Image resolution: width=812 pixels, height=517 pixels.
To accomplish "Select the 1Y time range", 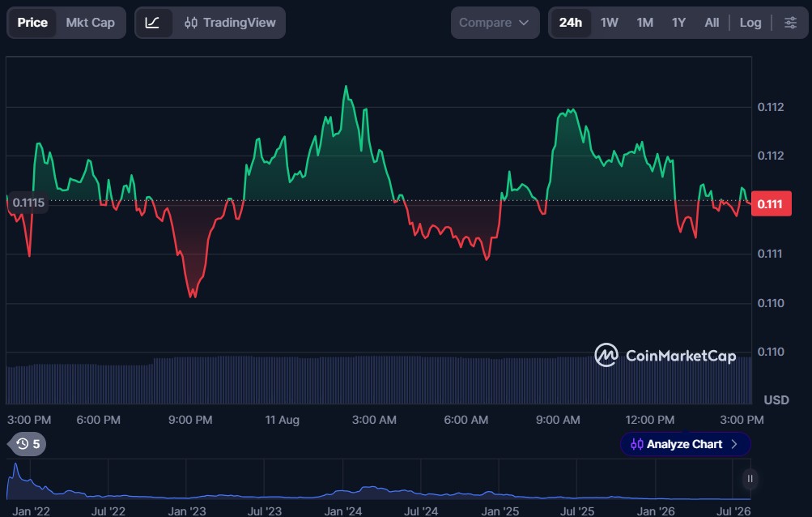I will 678,23.
